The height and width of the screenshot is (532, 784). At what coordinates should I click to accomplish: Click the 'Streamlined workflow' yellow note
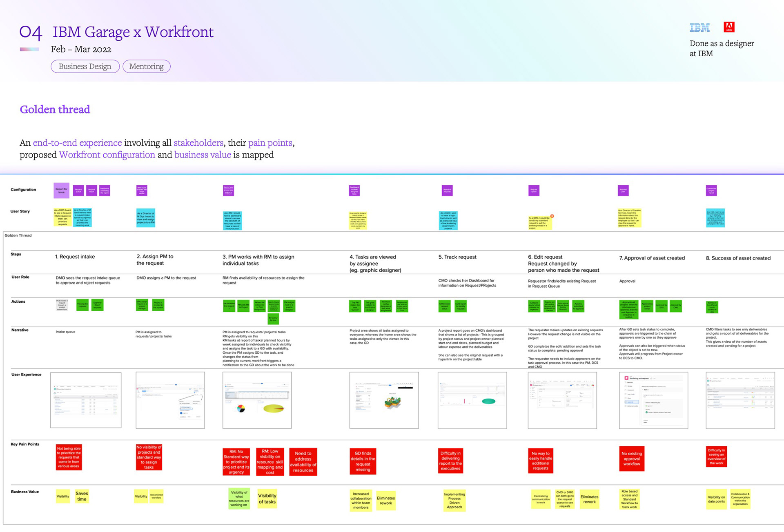coord(156,496)
